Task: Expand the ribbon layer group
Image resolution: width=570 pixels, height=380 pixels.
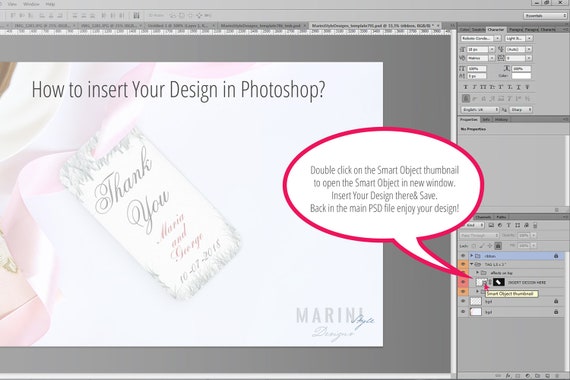Action: 471,256
